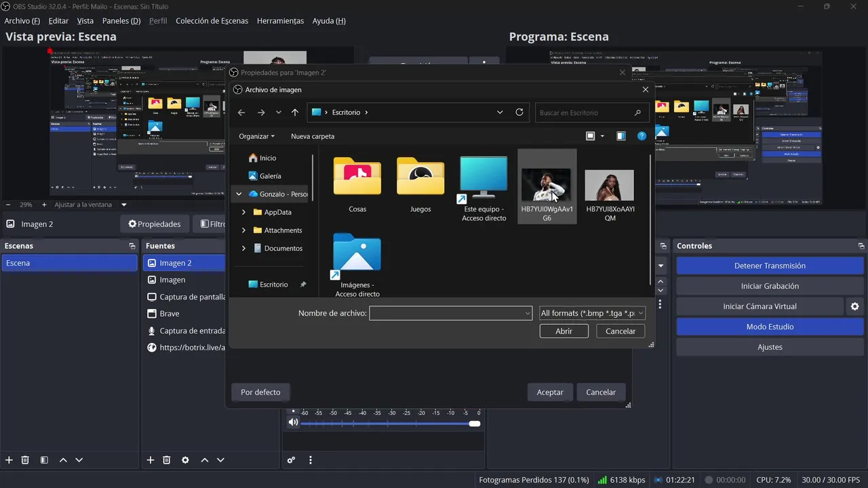Go up one folder level
The image size is (868, 488).
[x=295, y=113]
